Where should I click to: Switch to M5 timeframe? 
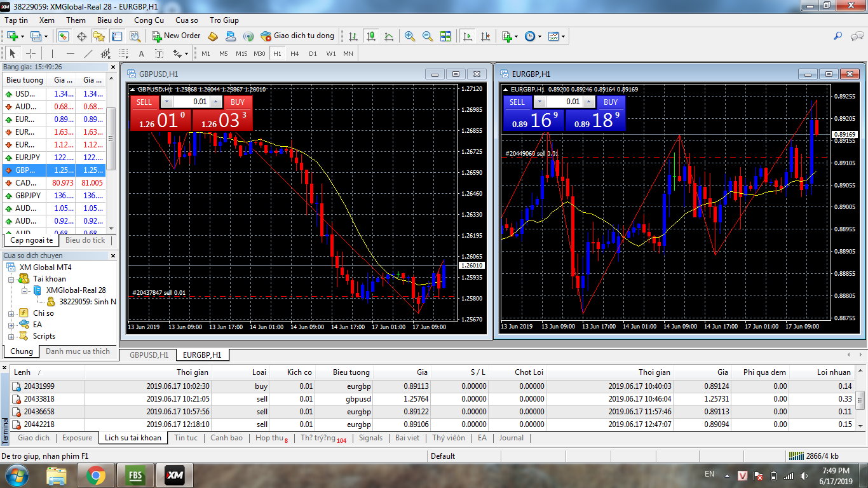224,53
